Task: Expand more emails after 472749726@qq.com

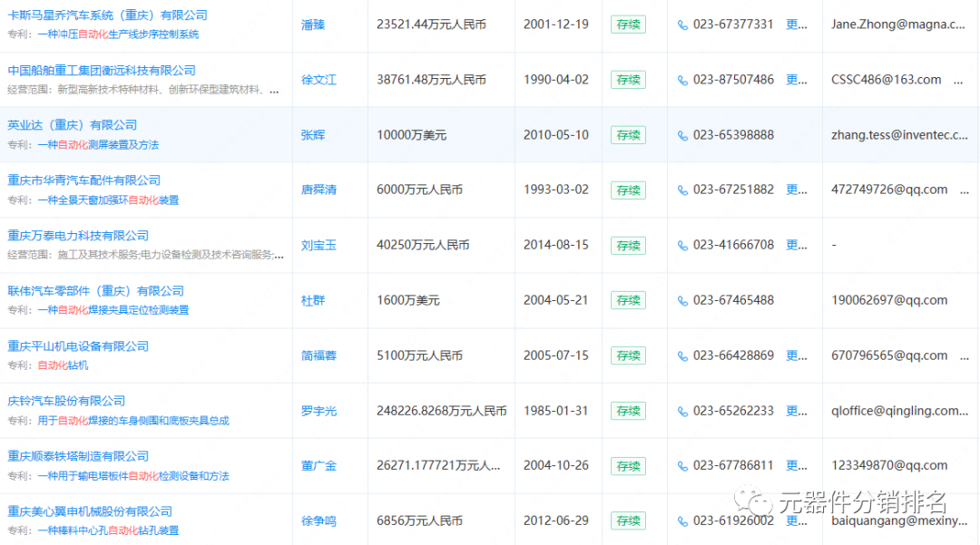Action: pos(965,191)
